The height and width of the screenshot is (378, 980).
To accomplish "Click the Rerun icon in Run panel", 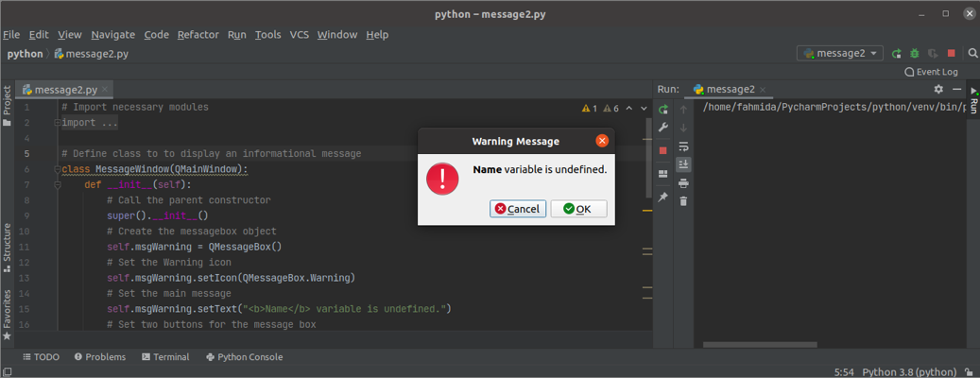I will [663, 110].
